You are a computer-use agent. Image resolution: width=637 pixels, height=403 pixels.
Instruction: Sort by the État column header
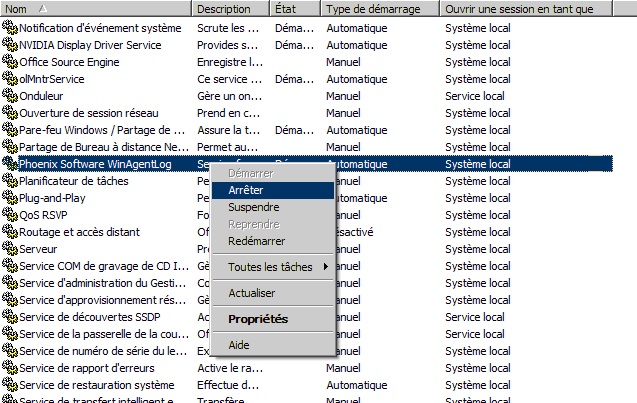[295, 9]
